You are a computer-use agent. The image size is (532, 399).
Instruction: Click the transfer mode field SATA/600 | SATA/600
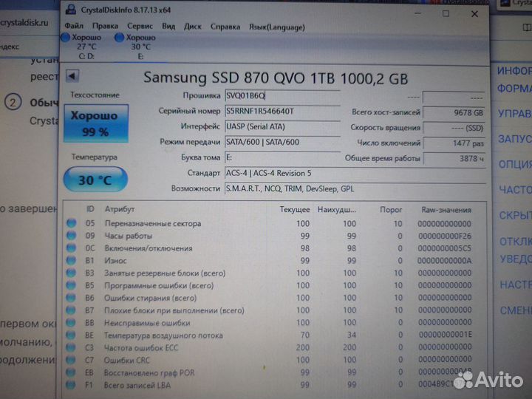(282, 142)
